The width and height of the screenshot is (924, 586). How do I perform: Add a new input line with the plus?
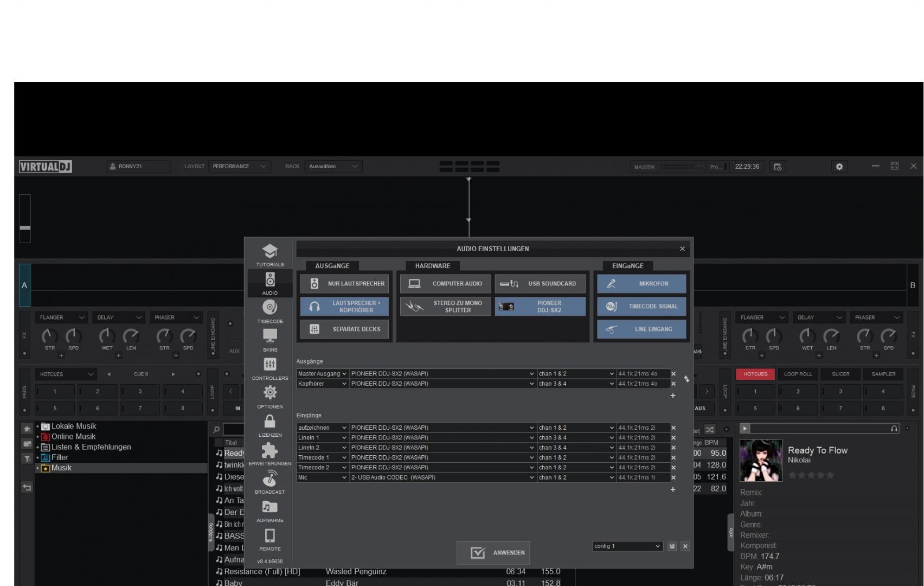(x=673, y=489)
